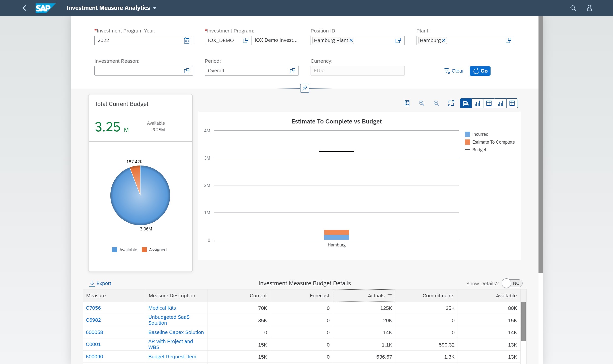
Task: Zoom out on the chart
Action: 436,103
